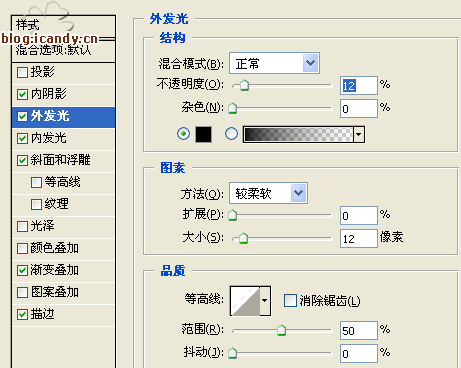Enable the 消除锯齿 checkbox
This screenshot has height=368, width=461.
[x=290, y=300]
